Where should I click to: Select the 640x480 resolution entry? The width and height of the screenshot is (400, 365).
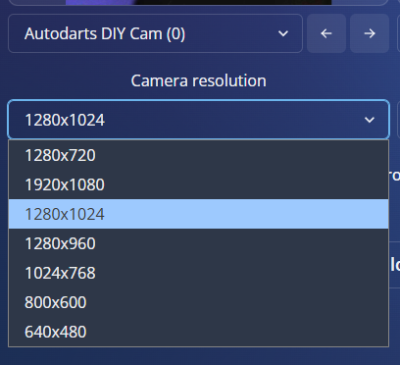(x=198, y=331)
